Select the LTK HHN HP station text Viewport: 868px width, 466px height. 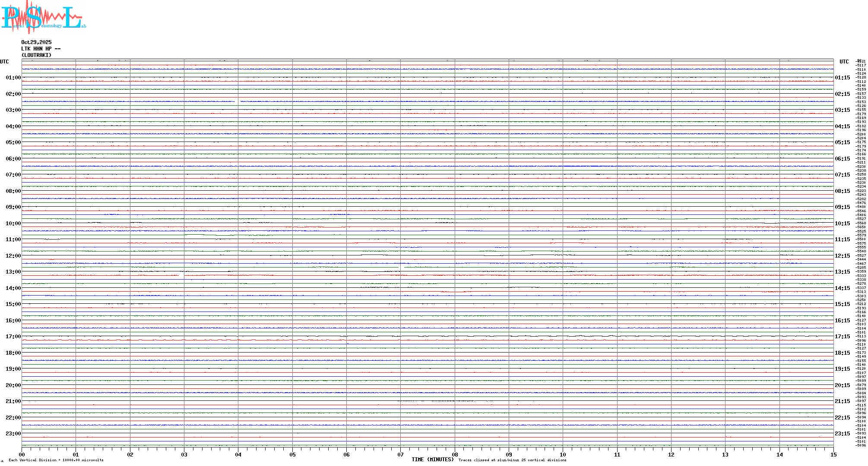41,49
